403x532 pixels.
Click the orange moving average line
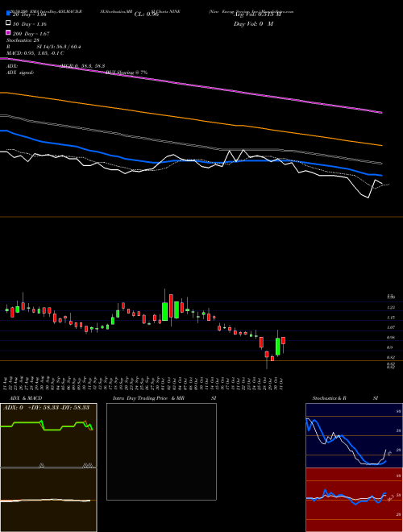[x=191, y=118]
